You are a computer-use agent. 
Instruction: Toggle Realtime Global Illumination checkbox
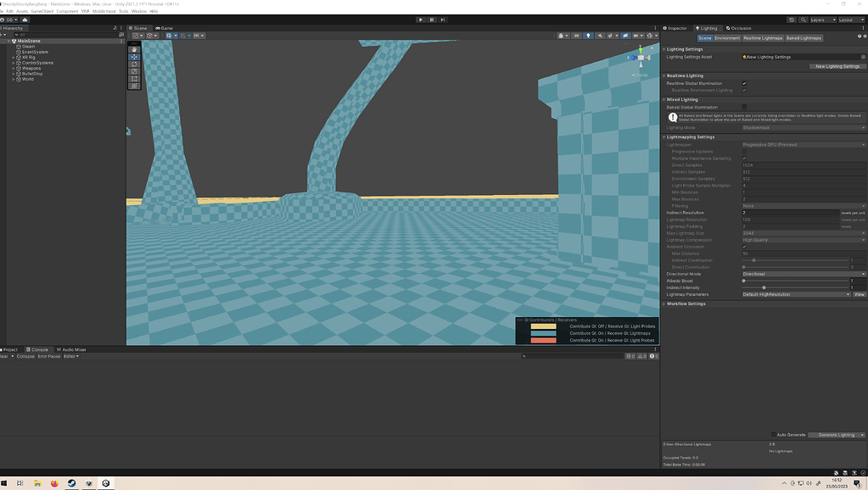point(744,84)
